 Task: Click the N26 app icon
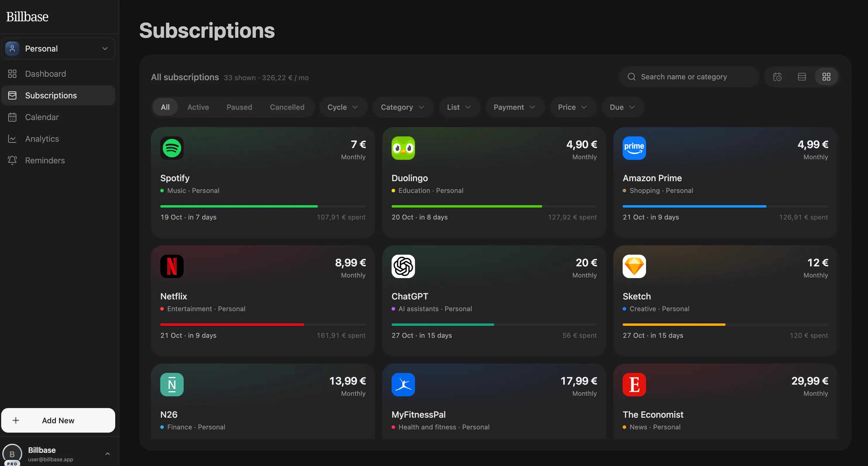click(172, 384)
